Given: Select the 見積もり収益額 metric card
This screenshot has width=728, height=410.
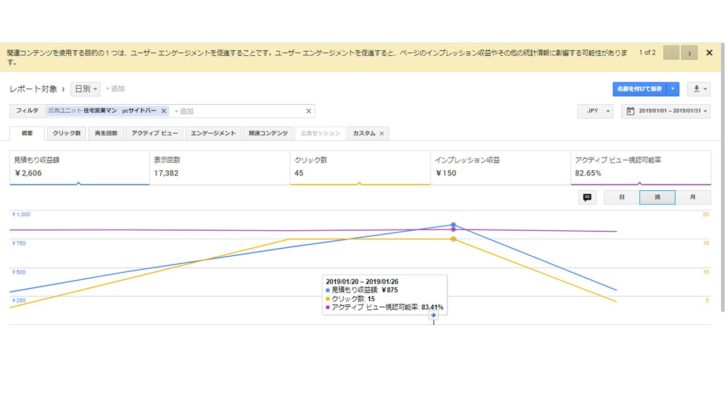Looking at the screenshot, I should pyautogui.click(x=75, y=166).
